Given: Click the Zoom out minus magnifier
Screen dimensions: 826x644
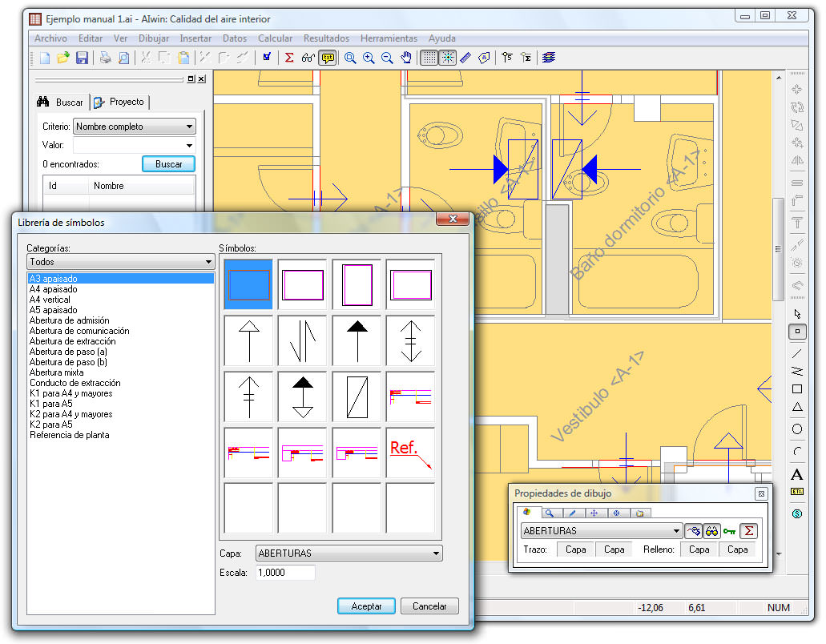Looking at the screenshot, I should 387,58.
